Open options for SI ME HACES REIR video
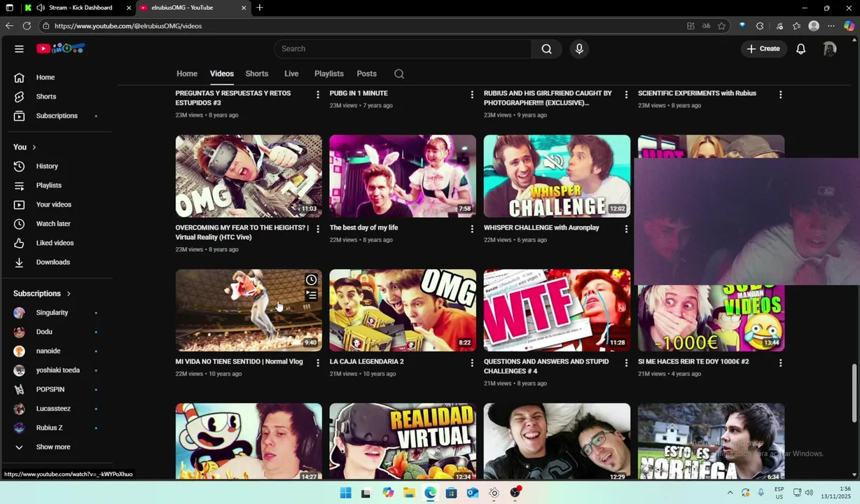The image size is (860, 504). [x=780, y=363]
